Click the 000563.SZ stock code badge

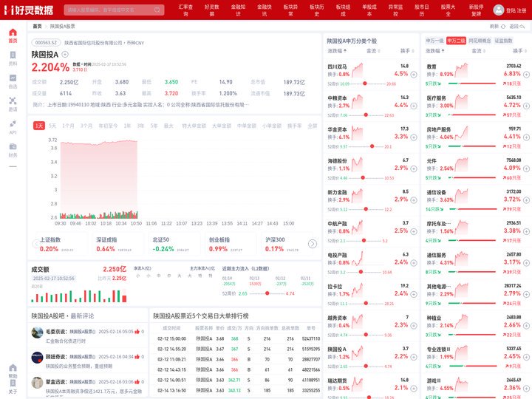click(x=46, y=43)
